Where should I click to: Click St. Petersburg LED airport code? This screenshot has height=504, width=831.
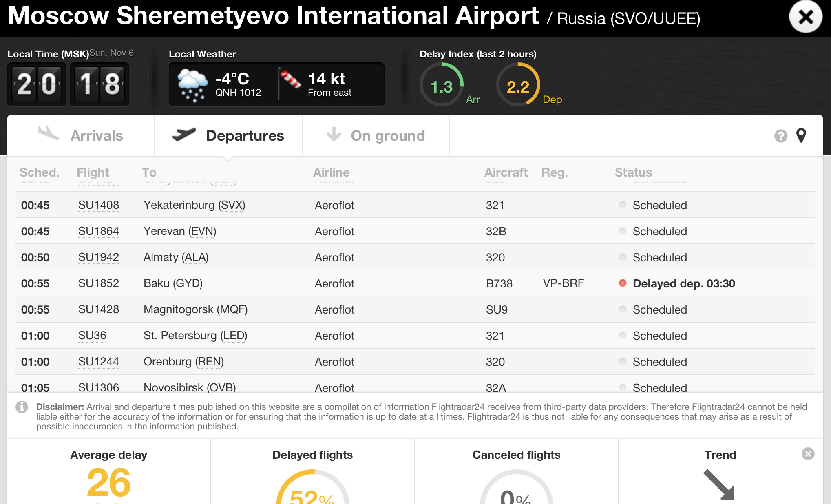[x=234, y=336]
